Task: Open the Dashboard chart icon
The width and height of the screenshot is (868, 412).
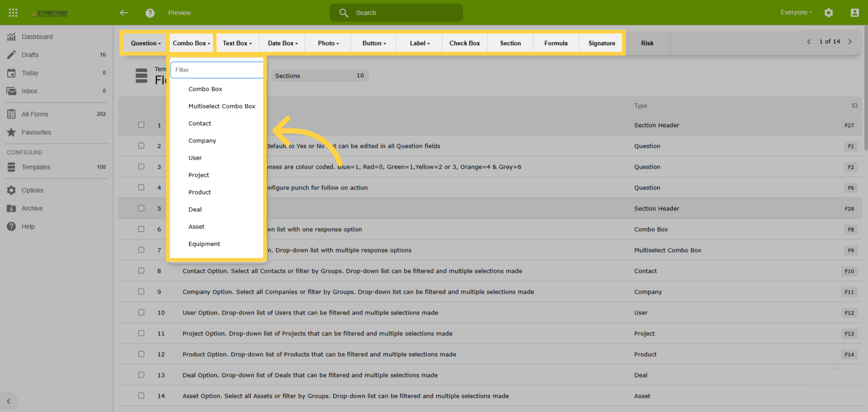Action: [x=12, y=37]
